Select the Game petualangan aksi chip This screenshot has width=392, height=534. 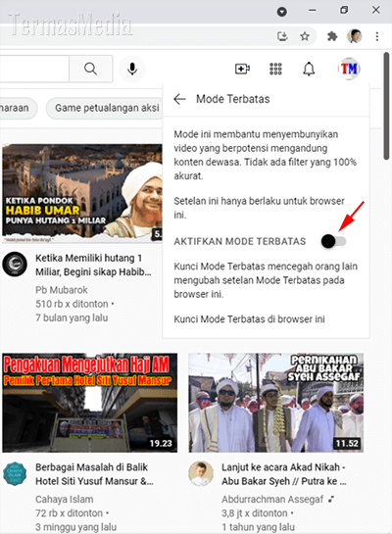point(106,108)
